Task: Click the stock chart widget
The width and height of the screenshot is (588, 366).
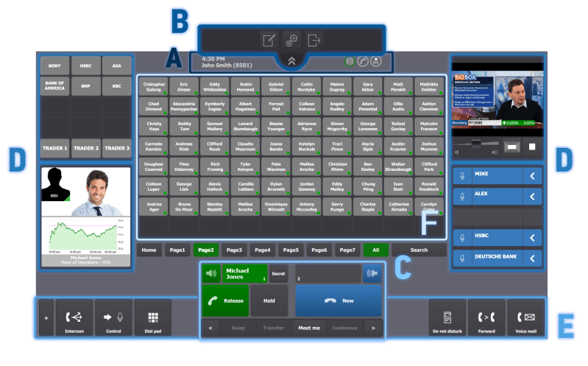Action: [x=86, y=236]
